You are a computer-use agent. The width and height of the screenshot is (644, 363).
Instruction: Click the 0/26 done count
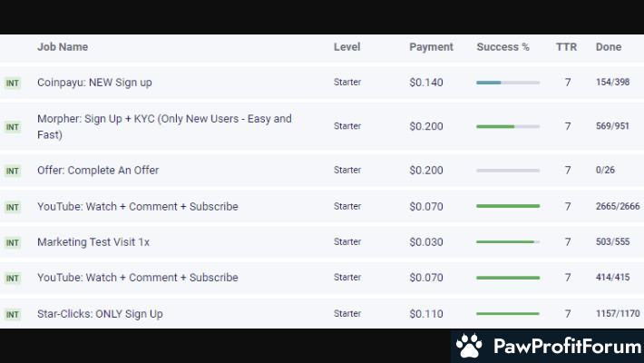tap(605, 170)
